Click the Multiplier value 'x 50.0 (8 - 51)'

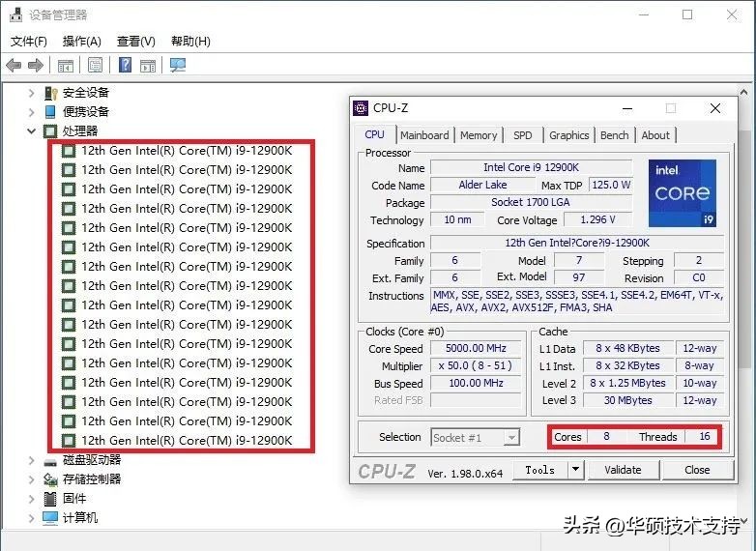click(x=476, y=366)
